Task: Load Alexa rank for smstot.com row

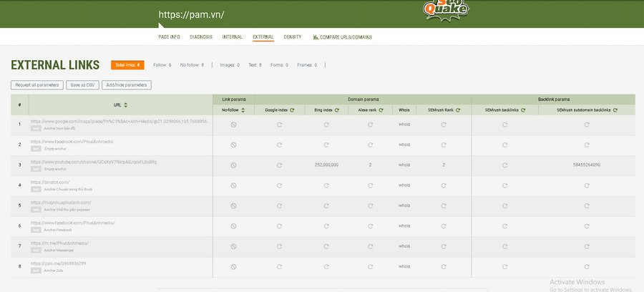Action: (x=371, y=185)
